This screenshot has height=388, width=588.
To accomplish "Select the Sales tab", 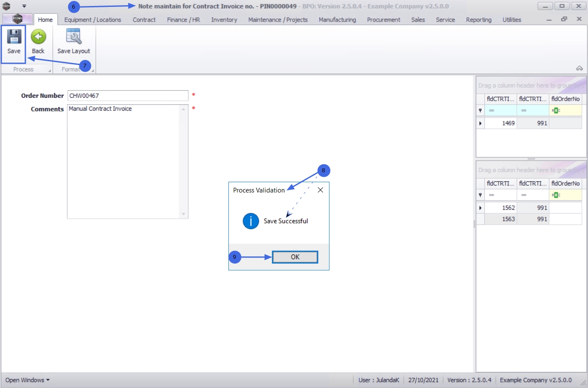I will pyautogui.click(x=418, y=20).
